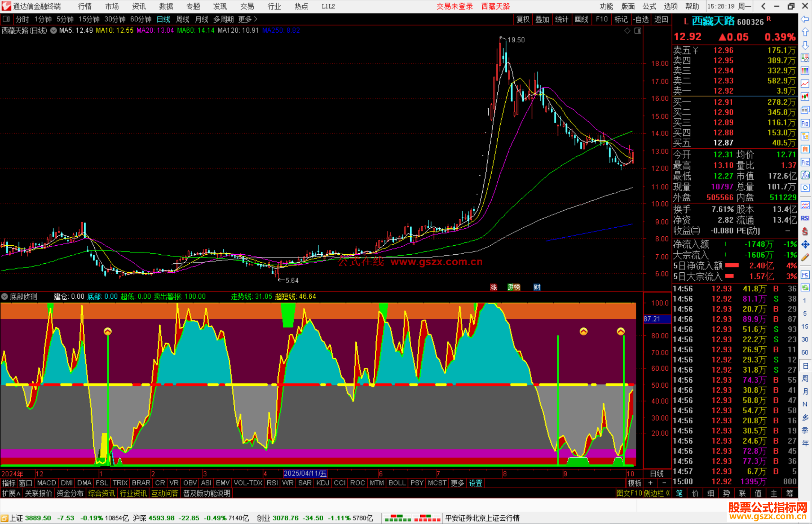Click the zoom in plus button

click(x=650, y=483)
